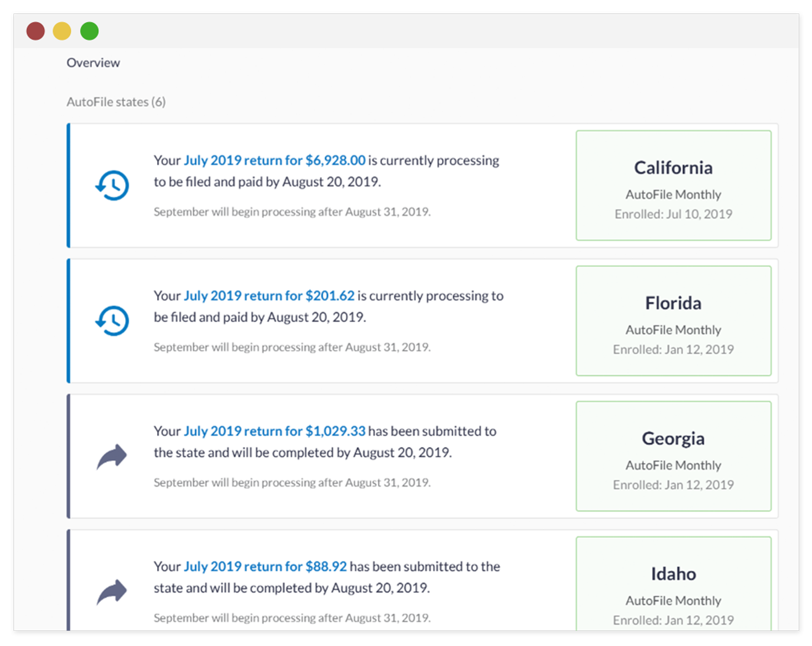812x646 pixels.
Task: Click 'Enrolled: Jan 12, 2019' under Florida
Action: [673, 349]
